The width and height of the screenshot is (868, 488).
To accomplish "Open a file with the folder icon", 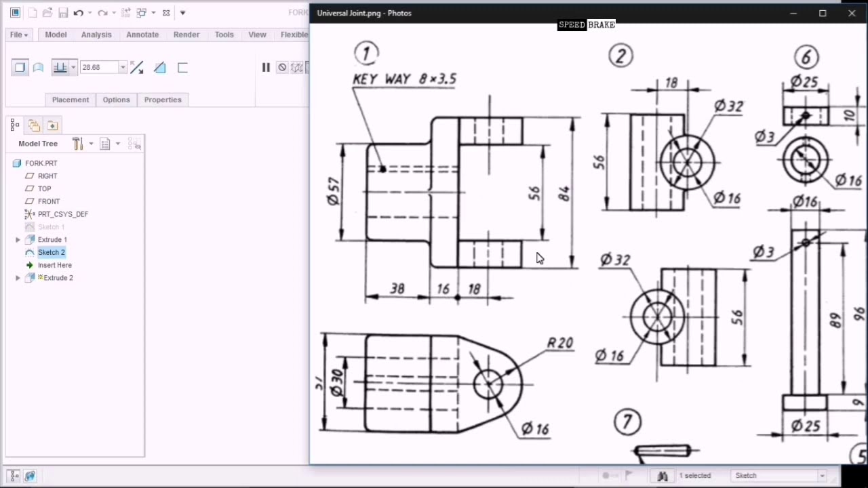I will coord(47,13).
